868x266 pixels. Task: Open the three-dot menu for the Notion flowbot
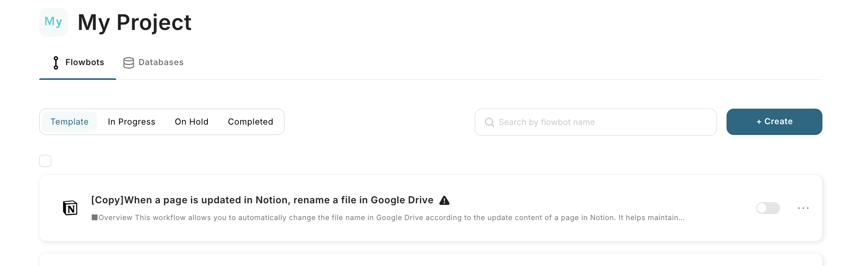803,208
